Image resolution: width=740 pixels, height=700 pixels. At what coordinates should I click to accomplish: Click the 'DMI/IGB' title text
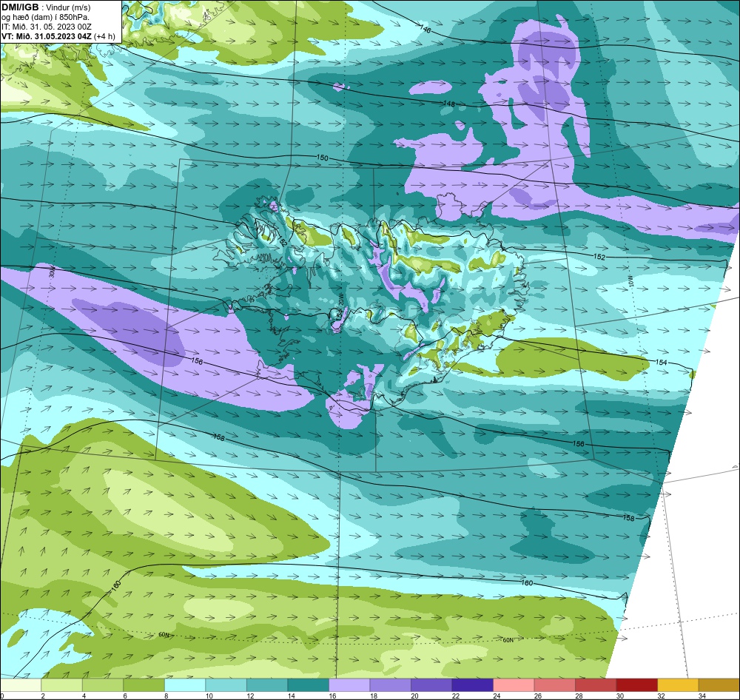click(20, 7)
